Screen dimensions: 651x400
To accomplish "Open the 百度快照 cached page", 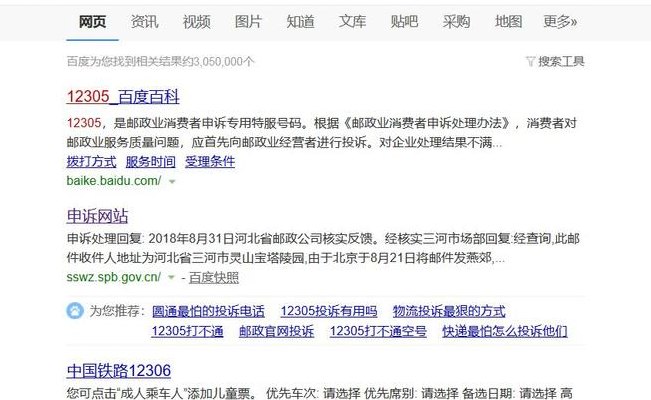I will coord(214,277).
